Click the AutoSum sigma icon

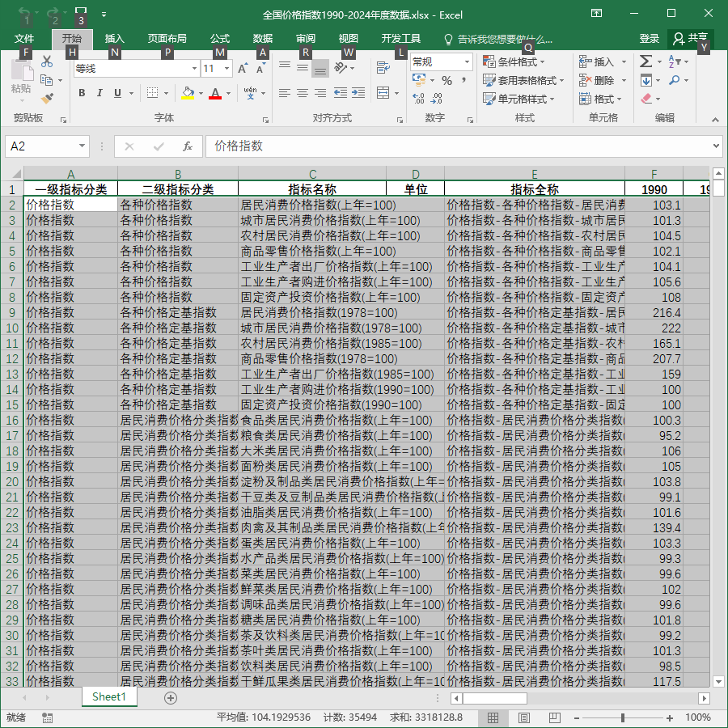click(645, 61)
